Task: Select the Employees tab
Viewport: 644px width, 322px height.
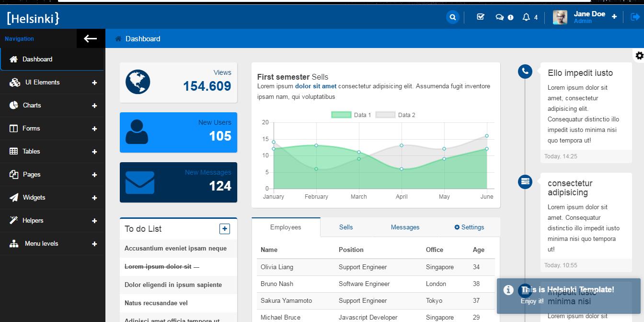Action: pos(286,227)
